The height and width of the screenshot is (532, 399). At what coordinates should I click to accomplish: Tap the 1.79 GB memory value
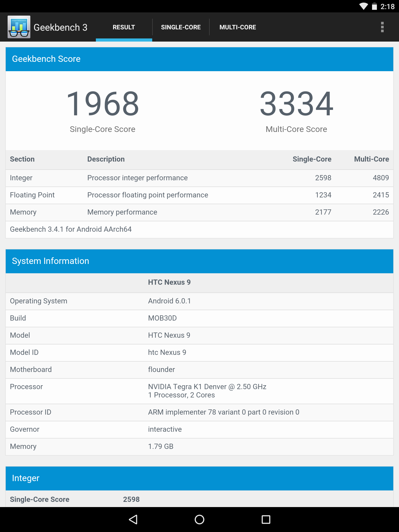point(161,446)
